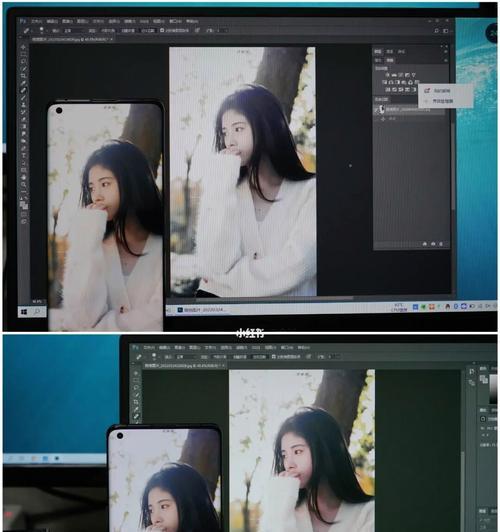Click the trash icon in layers panel
The width and height of the screenshot is (500, 532).
click(x=441, y=244)
